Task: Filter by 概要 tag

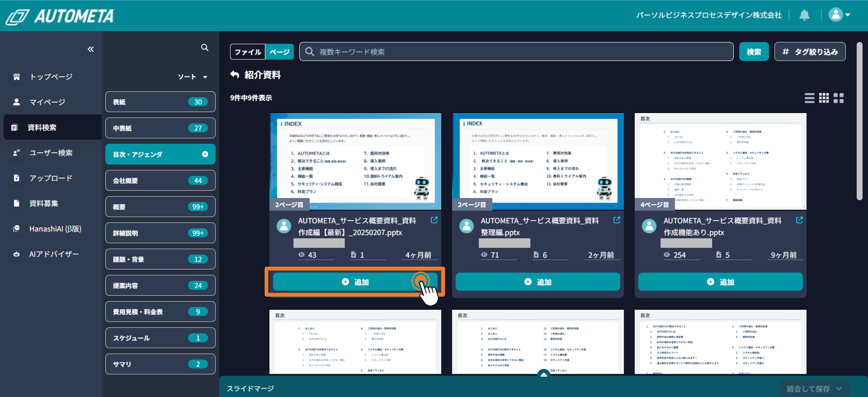Action: pos(161,207)
